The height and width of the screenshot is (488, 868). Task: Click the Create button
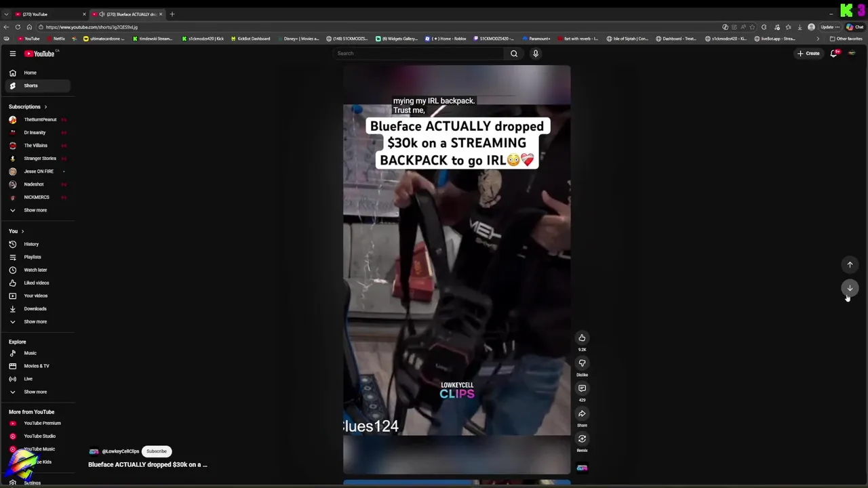[x=809, y=54]
